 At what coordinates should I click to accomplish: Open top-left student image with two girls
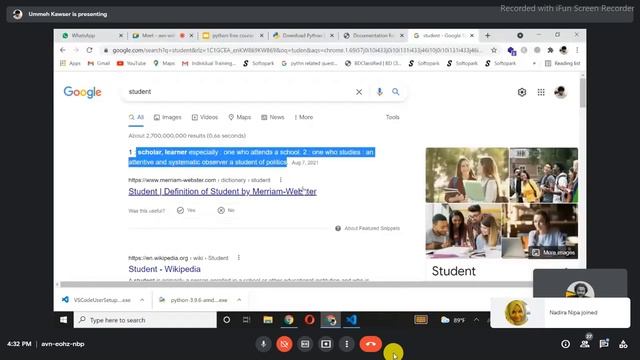tap(467, 175)
